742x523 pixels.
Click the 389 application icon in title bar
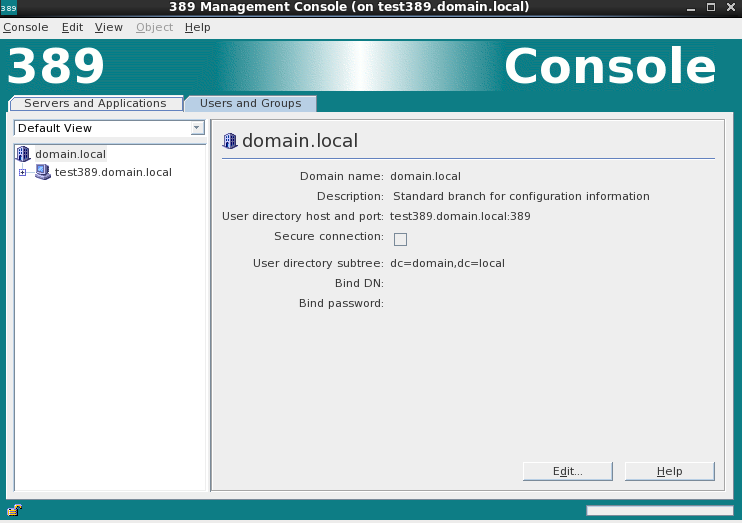pyautogui.click(x=9, y=8)
